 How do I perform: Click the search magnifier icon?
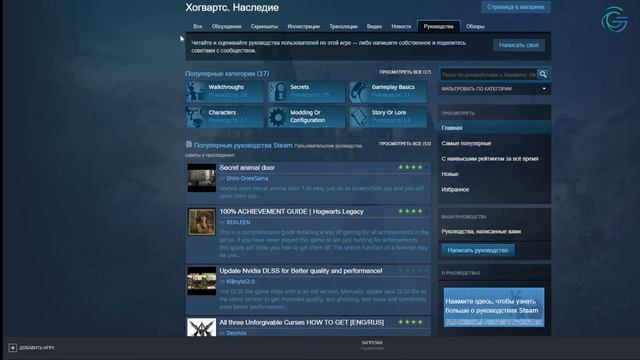coord(543,74)
